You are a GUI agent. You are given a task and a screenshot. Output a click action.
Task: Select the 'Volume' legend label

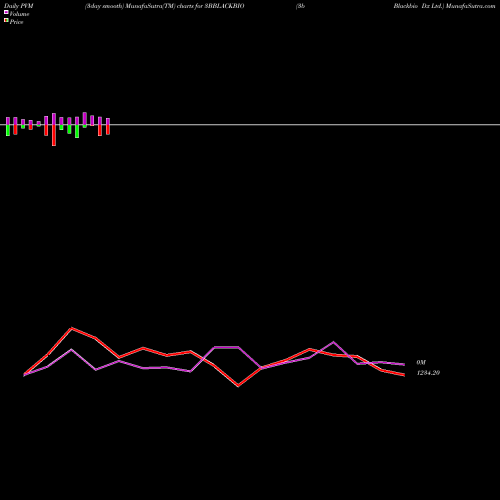tap(19, 14)
